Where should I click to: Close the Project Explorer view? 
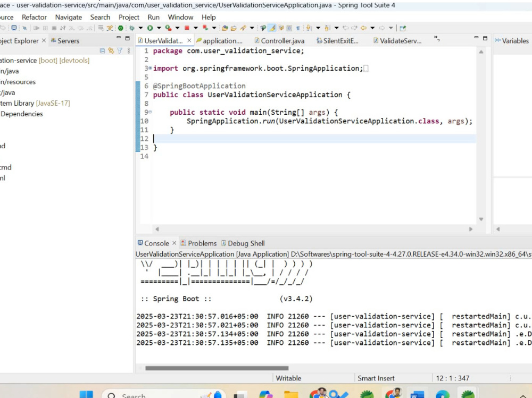click(x=44, y=40)
